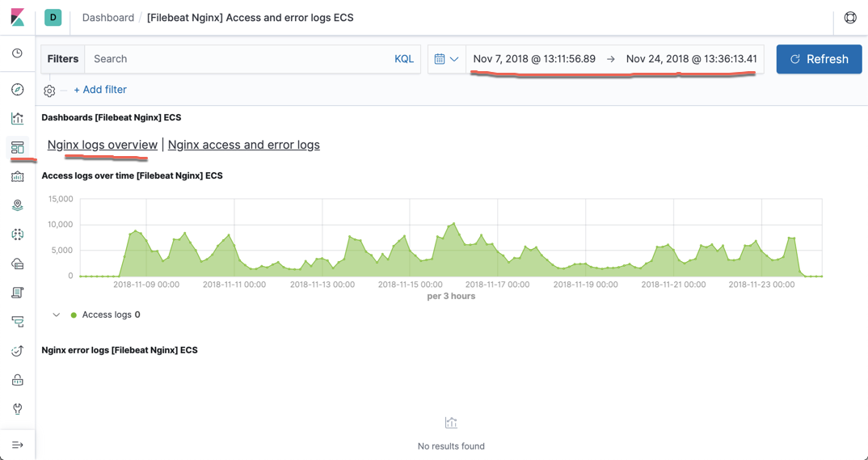The width and height of the screenshot is (868, 460).
Task: Select Access logs legend color dot
Action: (x=74, y=315)
